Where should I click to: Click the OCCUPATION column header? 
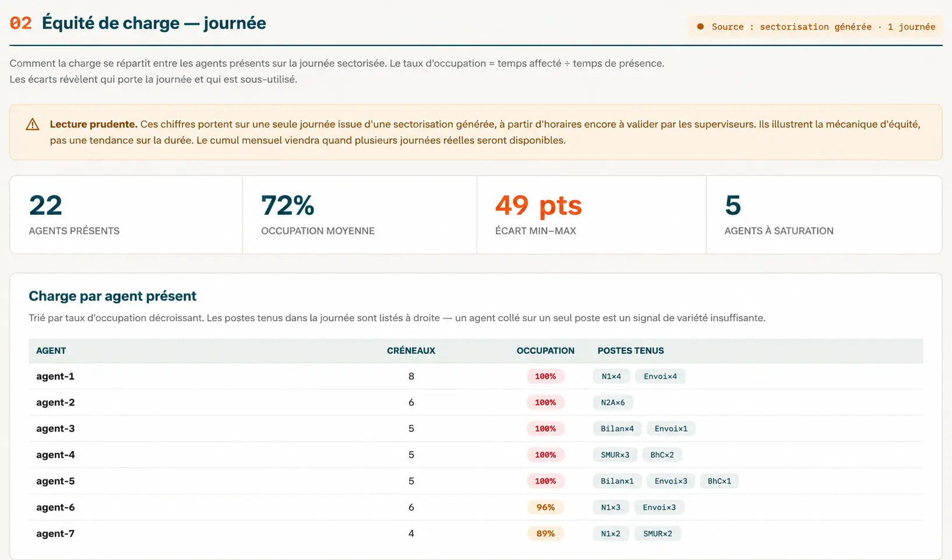[x=545, y=350]
